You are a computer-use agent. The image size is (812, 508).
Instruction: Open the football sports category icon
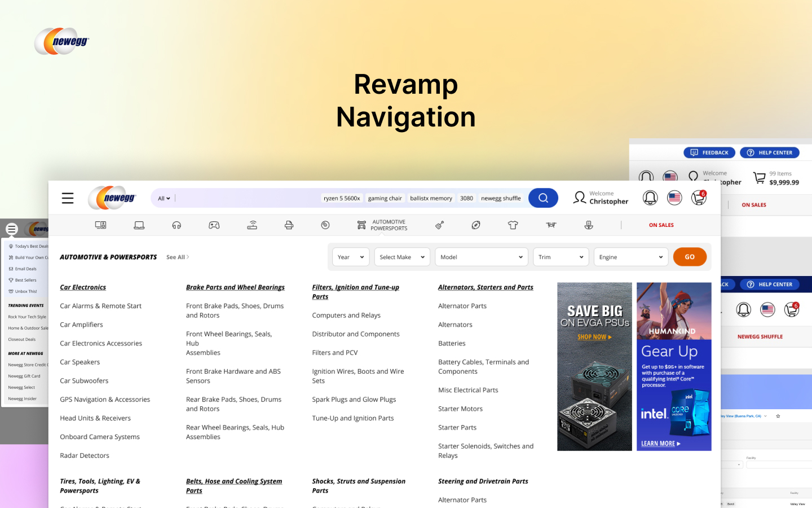coord(476,225)
